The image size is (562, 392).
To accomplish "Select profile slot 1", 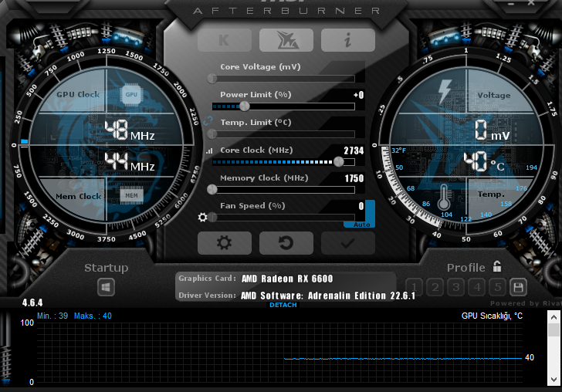I will click(x=414, y=287).
